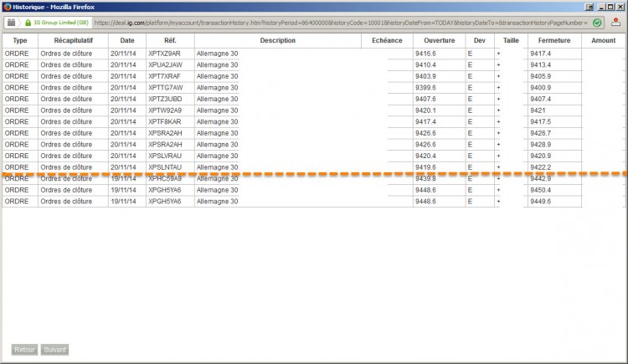Click the green padlock security icon

click(x=28, y=23)
